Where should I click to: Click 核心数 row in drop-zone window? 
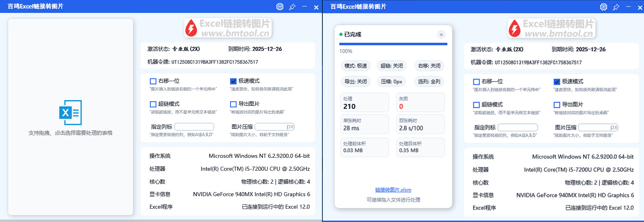pos(230,182)
